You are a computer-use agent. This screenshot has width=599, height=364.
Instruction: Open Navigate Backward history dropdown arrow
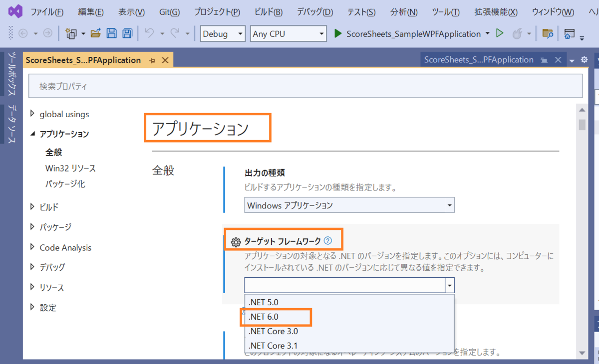(35, 33)
